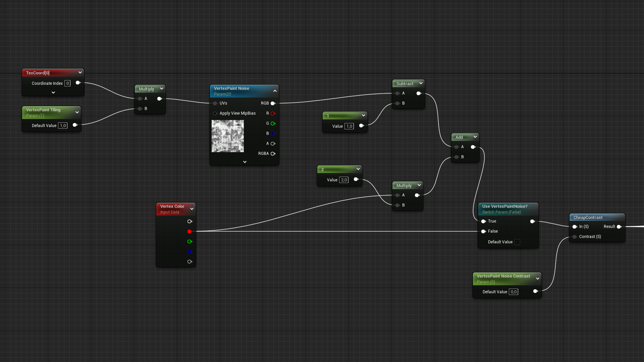Screen dimensions: 644x362
Task: Collapse the VertexPaint Noise node with the chevron
Action: click(275, 91)
